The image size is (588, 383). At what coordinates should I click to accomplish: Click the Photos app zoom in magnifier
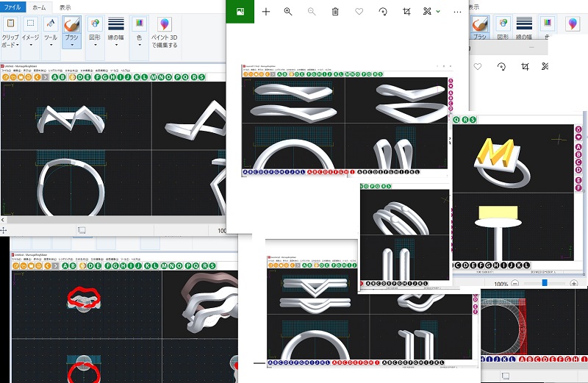click(288, 12)
